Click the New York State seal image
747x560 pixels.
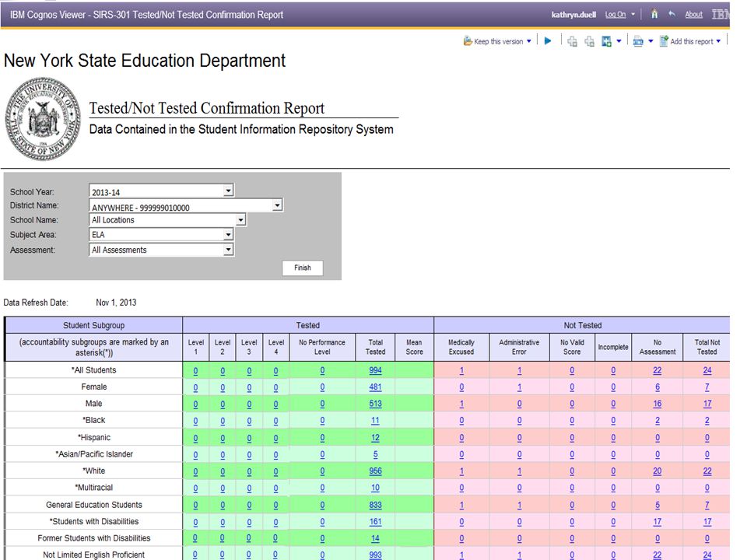(x=43, y=119)
